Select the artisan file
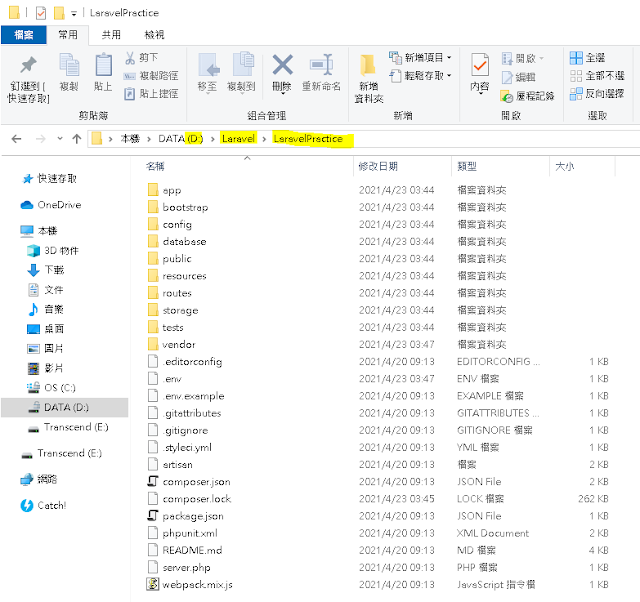The image size is (640, 602). (170, 464)
